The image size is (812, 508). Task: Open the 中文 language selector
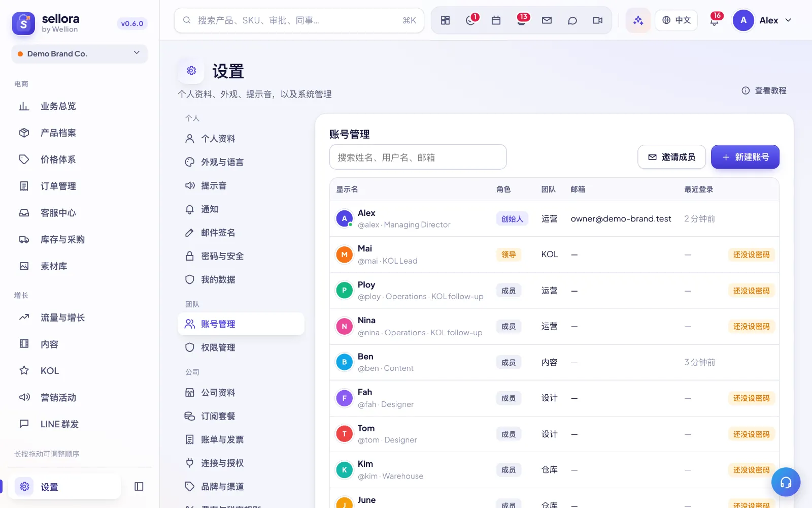point(676,20)
